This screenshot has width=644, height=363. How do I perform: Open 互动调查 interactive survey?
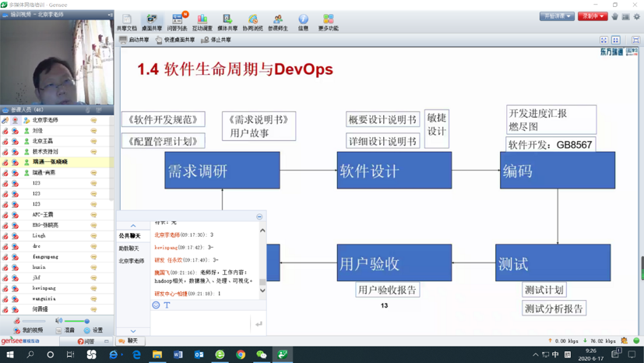(202, 23)
